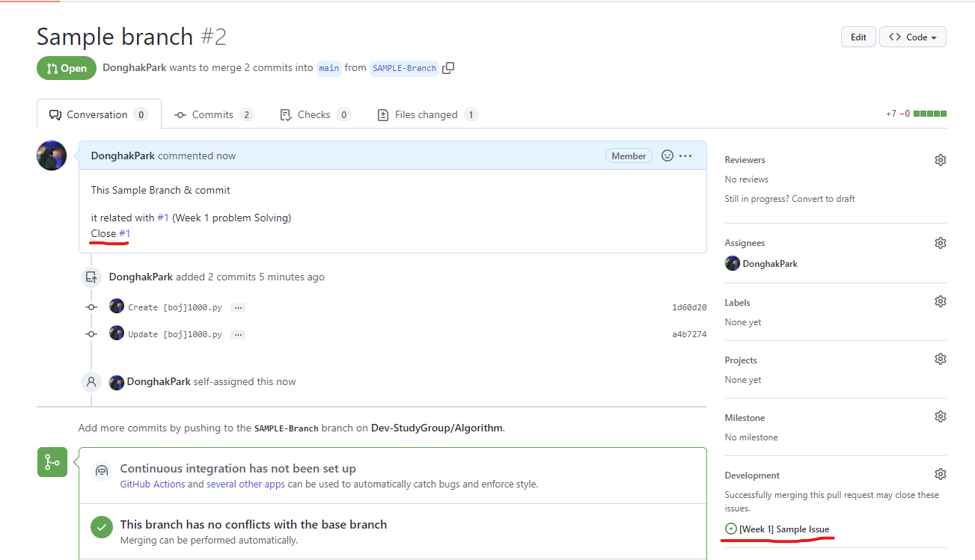The image size is (975, 560).
Task: Click the green Open status badge
Action: point(67,68)
